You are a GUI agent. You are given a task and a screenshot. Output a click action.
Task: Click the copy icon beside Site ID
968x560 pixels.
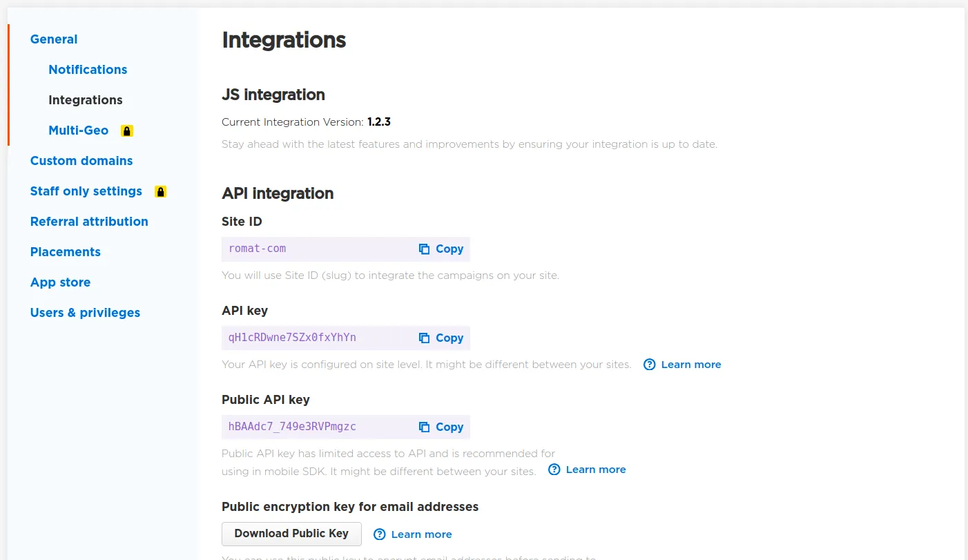[x=424, y=249]
